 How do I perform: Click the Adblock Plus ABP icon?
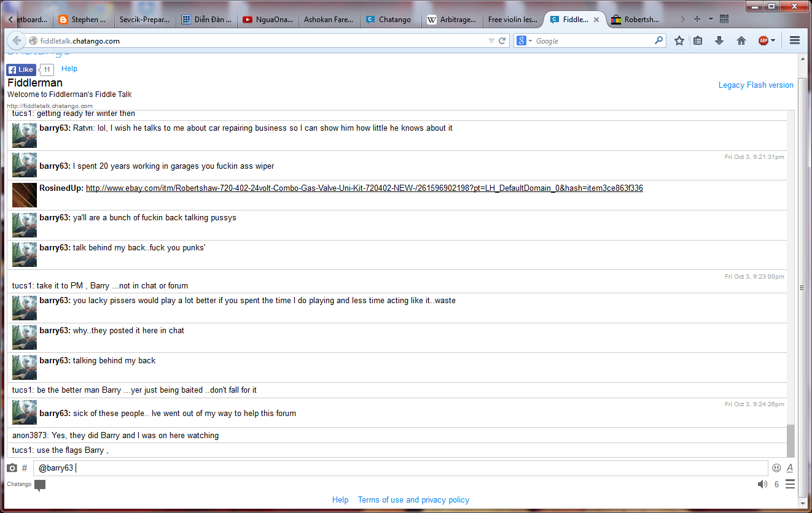(x=763, y=40)
